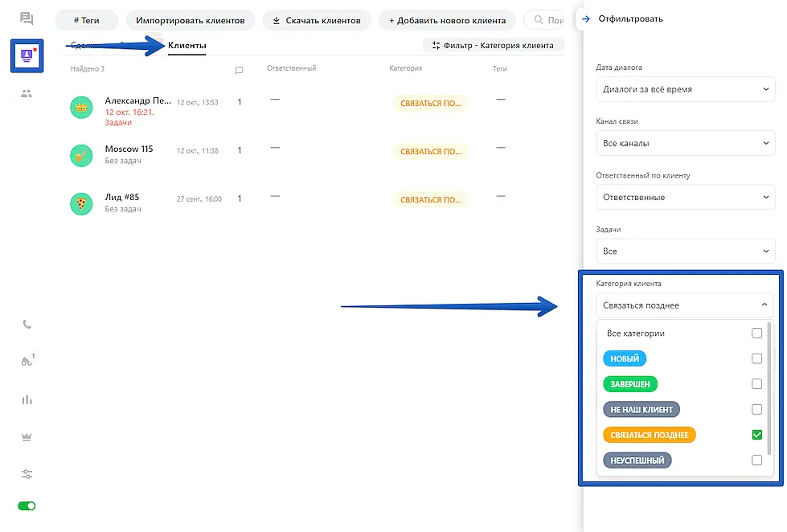Open the 'Moscow 115' client row

pos(129,149)
